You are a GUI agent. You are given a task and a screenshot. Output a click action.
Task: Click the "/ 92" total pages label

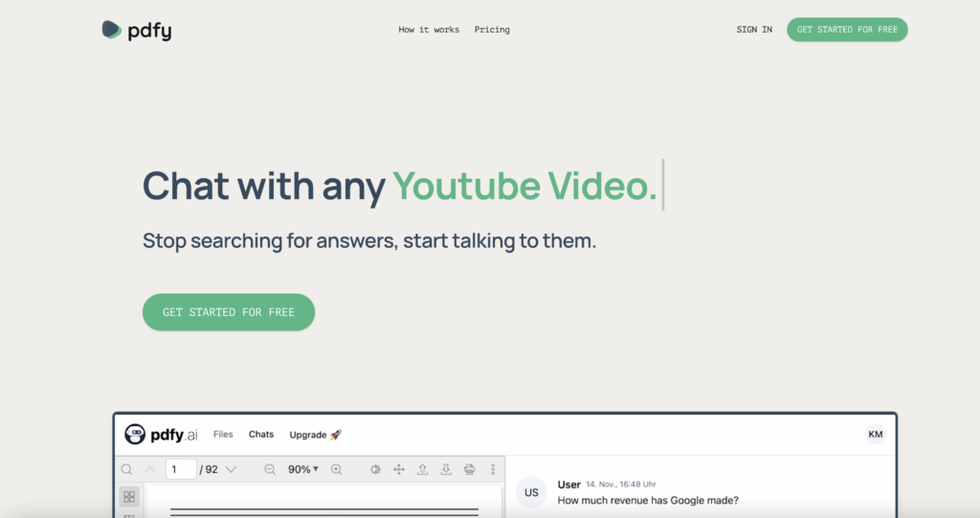[x=209, y=469]
